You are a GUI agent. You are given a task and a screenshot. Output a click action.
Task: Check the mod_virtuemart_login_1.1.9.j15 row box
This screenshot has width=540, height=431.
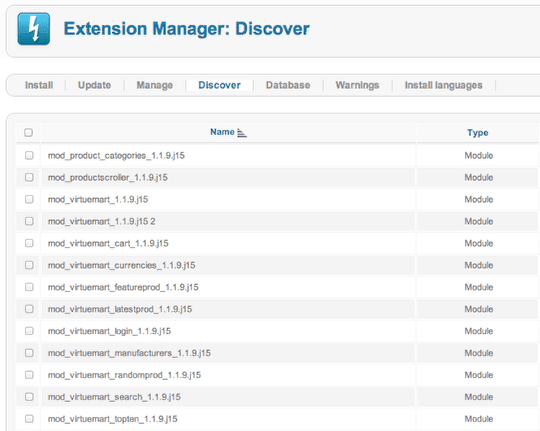pos(29,331)
